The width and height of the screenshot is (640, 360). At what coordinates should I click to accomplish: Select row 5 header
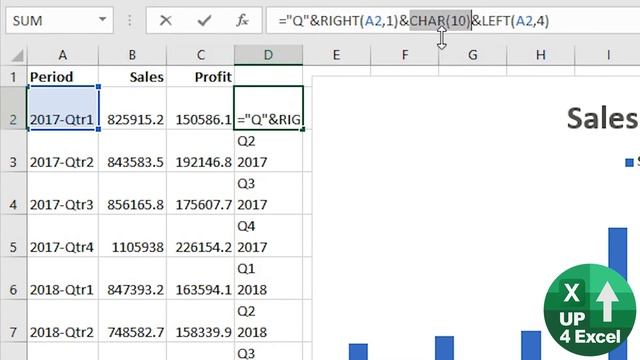13,236
